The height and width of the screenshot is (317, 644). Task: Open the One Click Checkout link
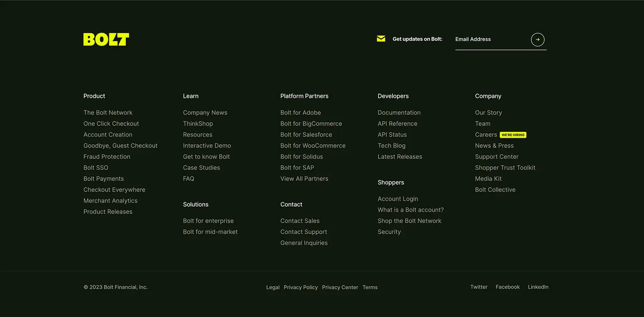pyautogui.click(x=111, y=124)
